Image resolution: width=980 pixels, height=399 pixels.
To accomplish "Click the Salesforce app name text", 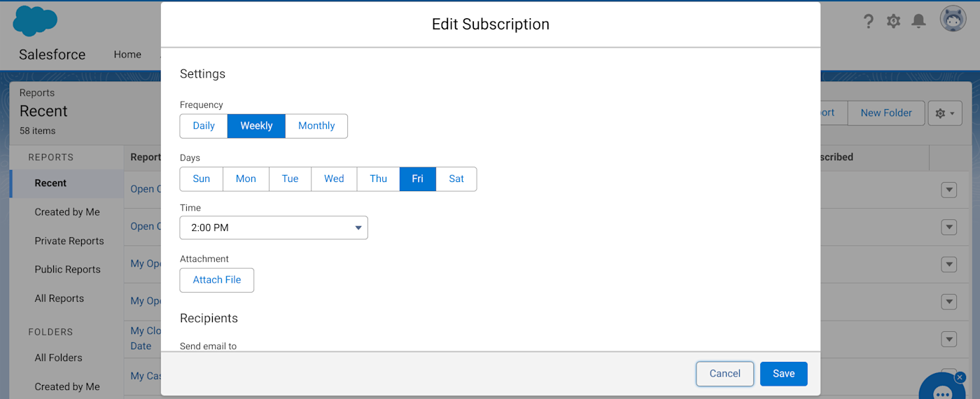I will coord(52,55).
